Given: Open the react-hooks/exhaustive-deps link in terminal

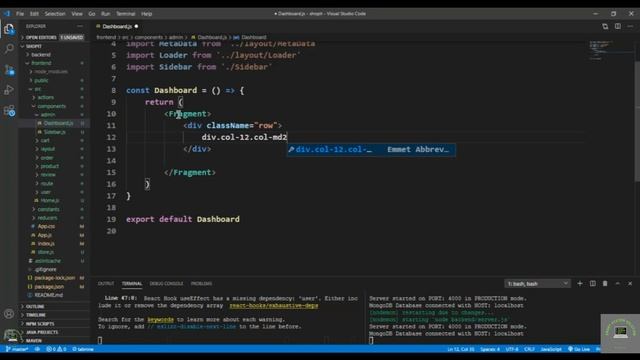Looking at the screenshot, I should click(273, 305).
